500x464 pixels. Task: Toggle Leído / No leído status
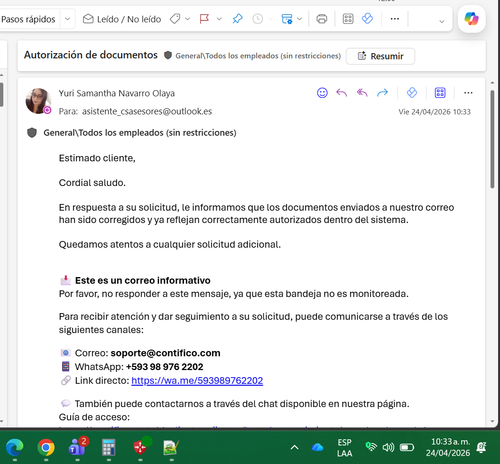coord(122,19)
